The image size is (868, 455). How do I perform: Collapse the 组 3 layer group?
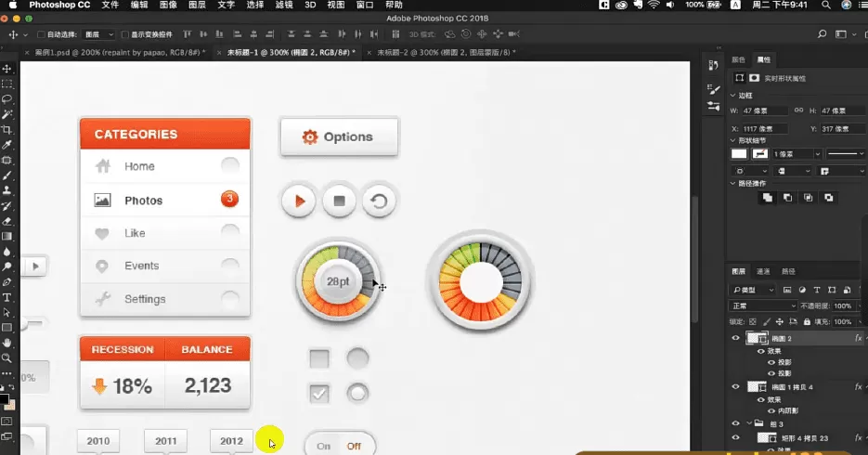pyautogui.click(x=748, y=423)
